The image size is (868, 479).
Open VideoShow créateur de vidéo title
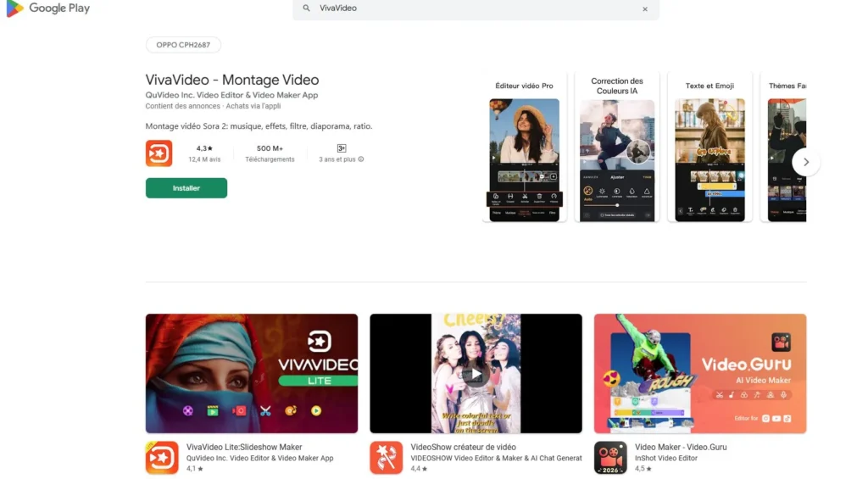tap(463, 447)
